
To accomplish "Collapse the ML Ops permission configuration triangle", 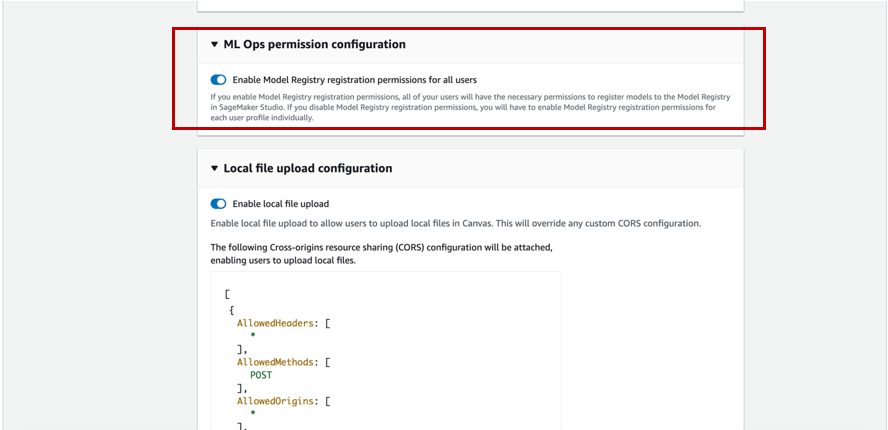I will click(214, 45).
